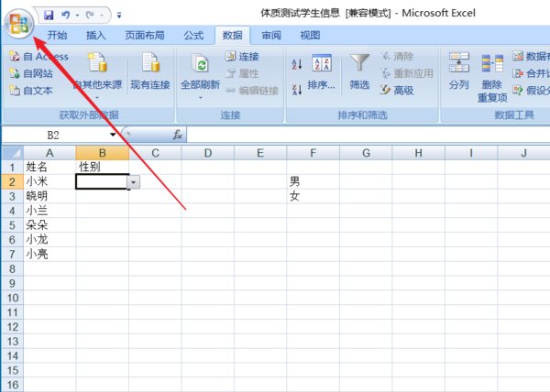This screenshot has width=550, height=392.
Task: Open the undo history dropdown arrow
Action: tap(77, 16)
